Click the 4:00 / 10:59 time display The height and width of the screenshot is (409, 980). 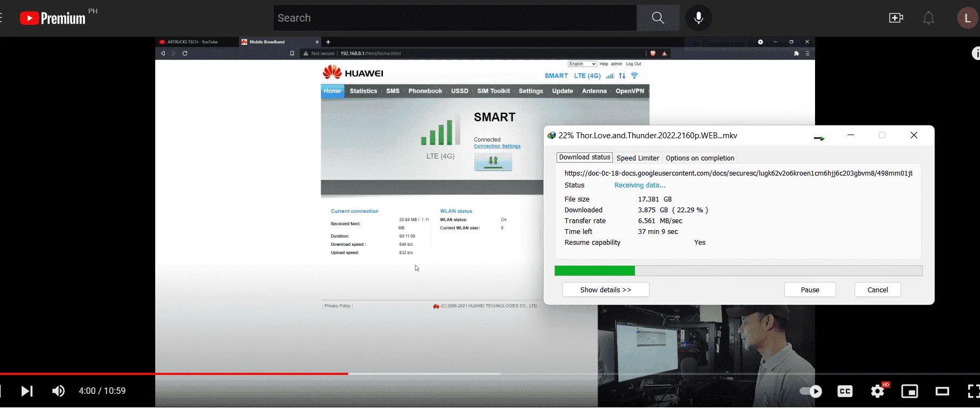point(102,391)
